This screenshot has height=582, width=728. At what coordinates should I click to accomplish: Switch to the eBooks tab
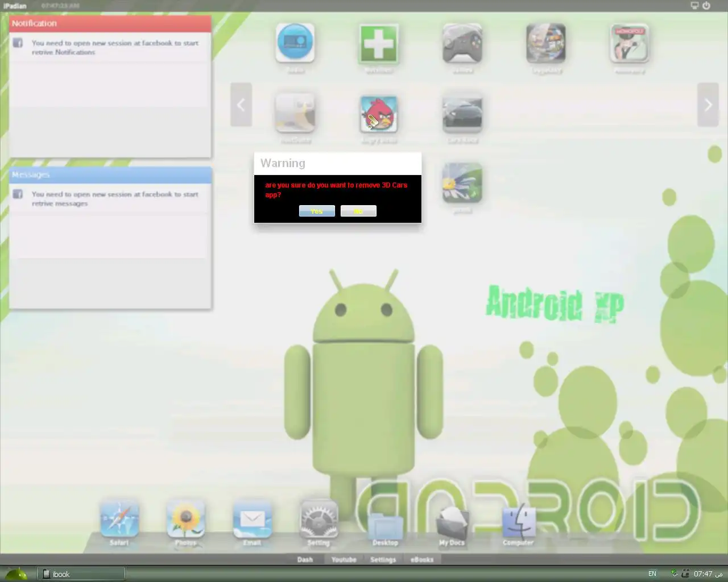click(422, 559)
